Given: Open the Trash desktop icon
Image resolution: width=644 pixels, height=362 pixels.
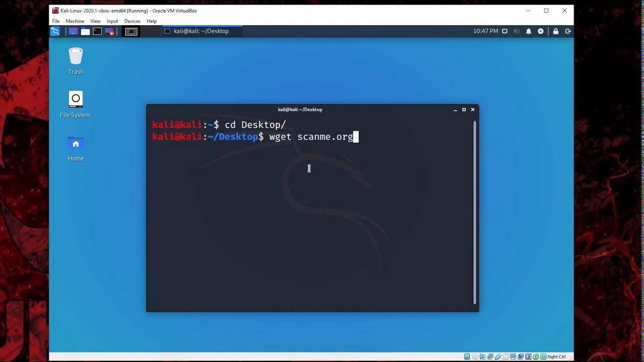Looking at the screenshot, I should click(x=75, y=61).
